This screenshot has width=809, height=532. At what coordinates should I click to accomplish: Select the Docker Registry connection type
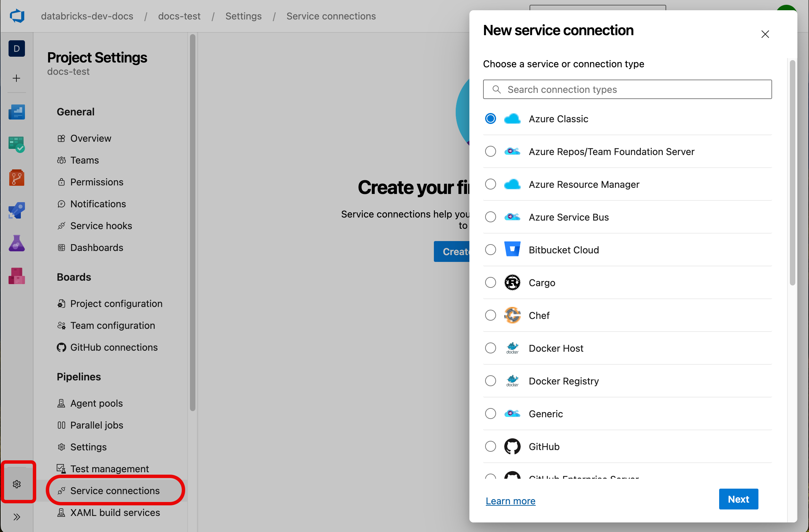(491, 381)
